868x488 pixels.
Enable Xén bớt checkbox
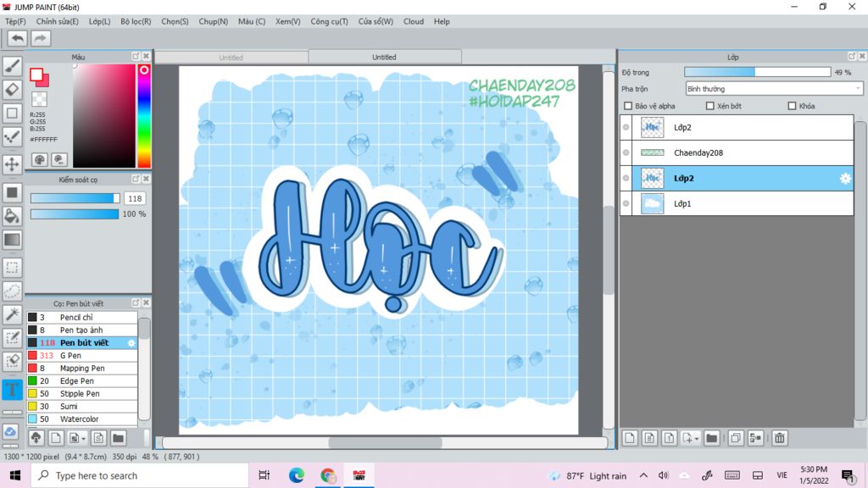point(709,106)
